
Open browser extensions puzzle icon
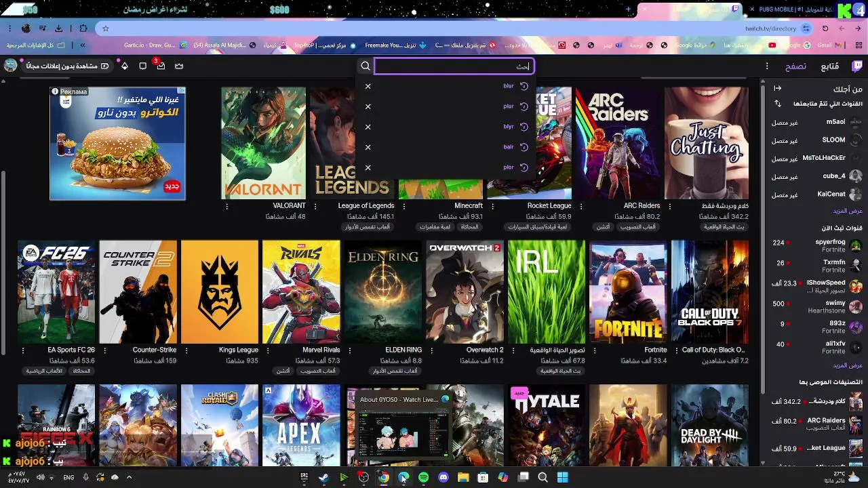click(83, 28)
